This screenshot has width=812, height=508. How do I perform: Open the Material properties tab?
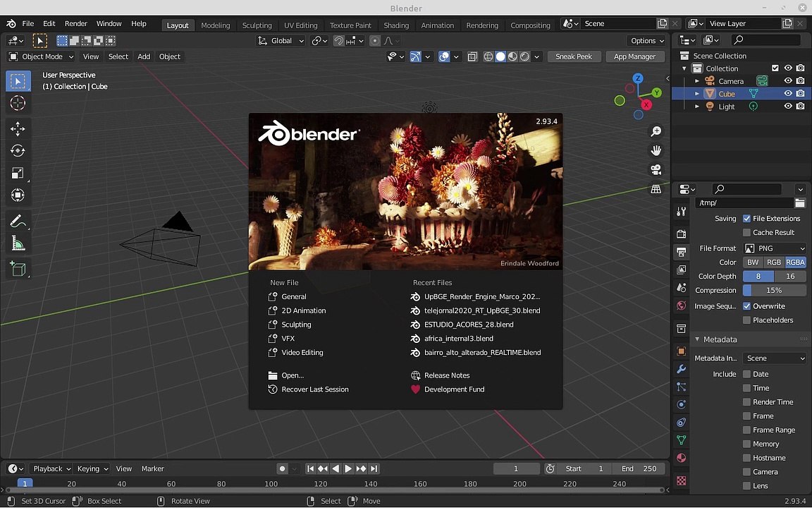[x=682, y=458]
